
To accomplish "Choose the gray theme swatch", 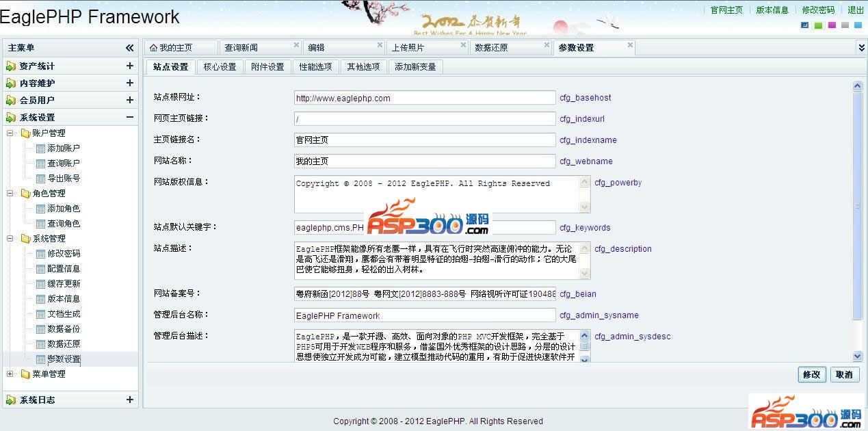I will click(x=845, y=25).
